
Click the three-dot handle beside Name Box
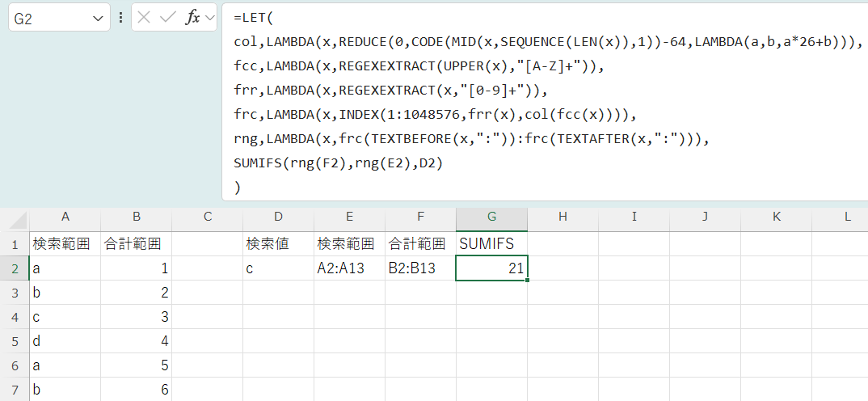(120, 18)
